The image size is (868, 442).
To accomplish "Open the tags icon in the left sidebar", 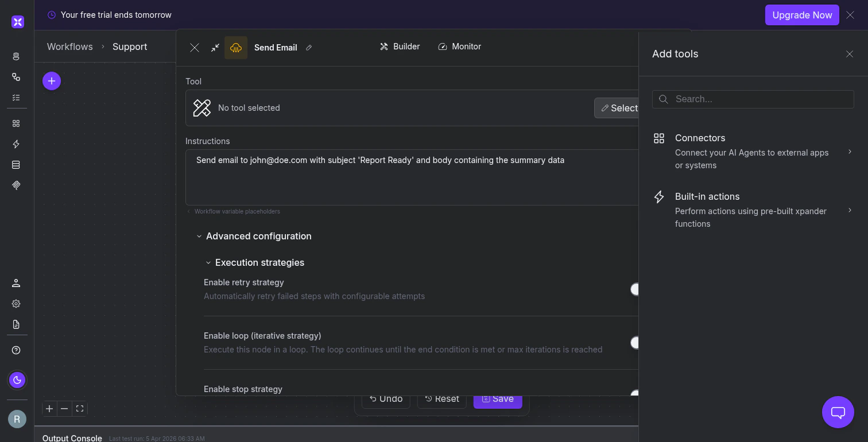I will [x=16, y=185].
